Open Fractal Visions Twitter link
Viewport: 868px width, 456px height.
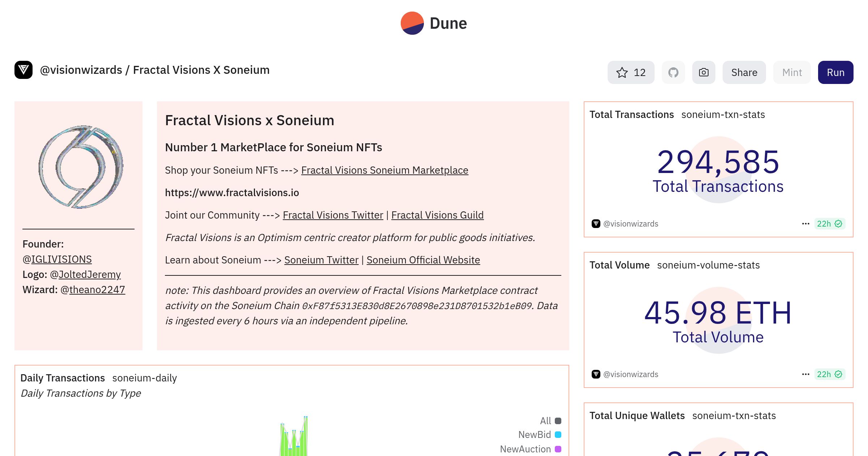coord(333,215)
